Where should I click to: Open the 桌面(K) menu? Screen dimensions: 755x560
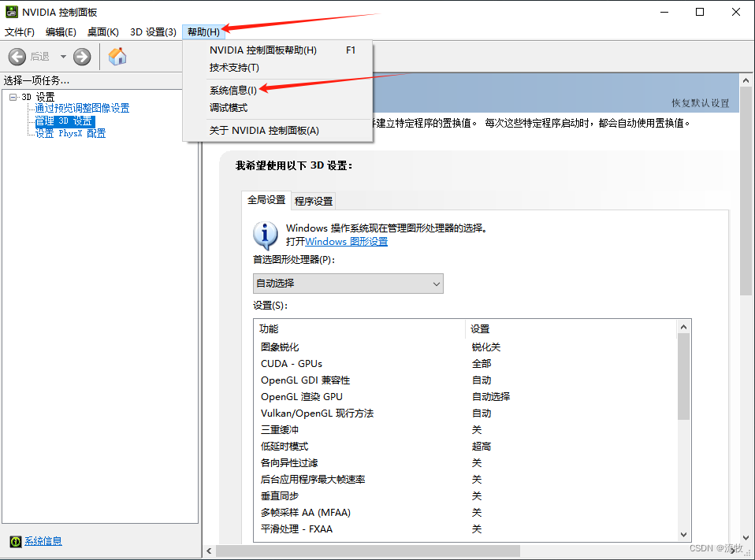pyautogui.click(x=103, y=32)
